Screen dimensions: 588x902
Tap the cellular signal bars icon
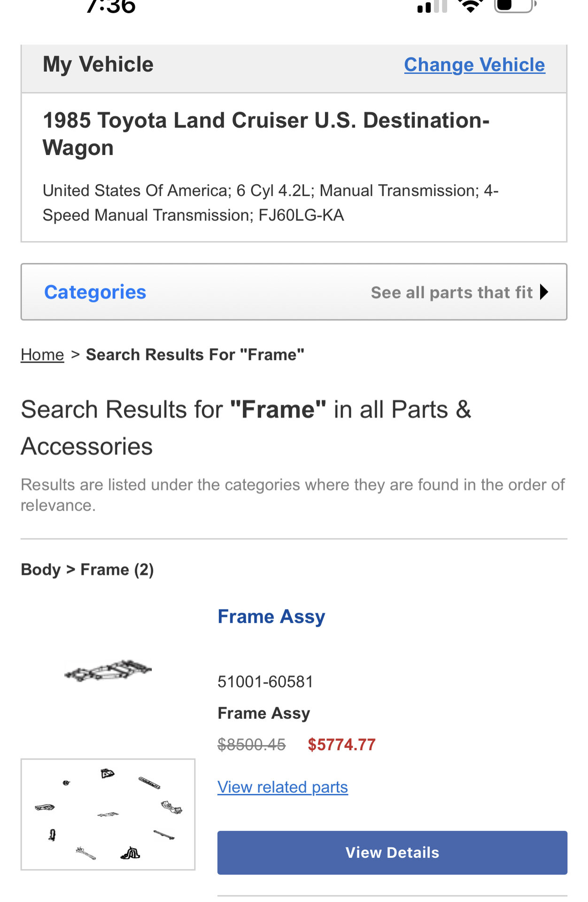(432, 6)
